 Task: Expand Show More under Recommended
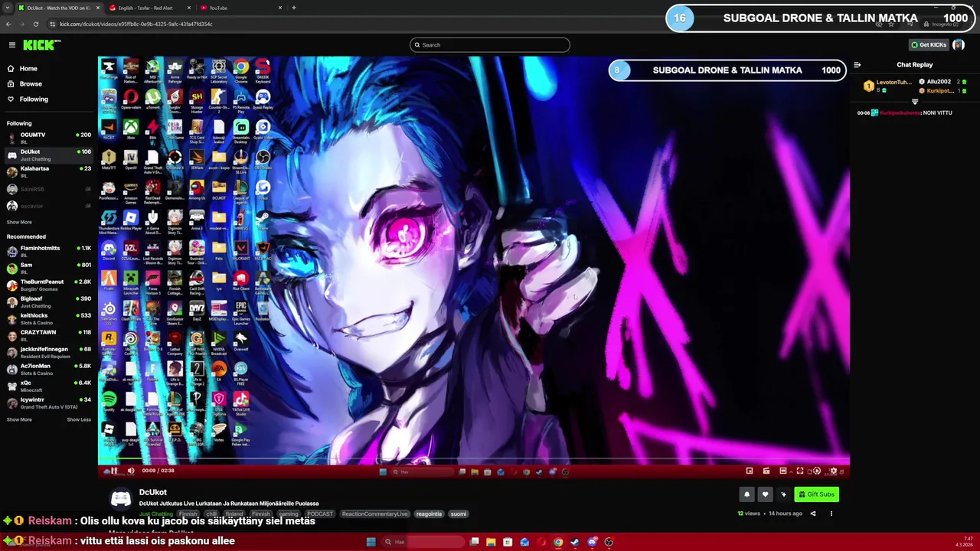19,419
